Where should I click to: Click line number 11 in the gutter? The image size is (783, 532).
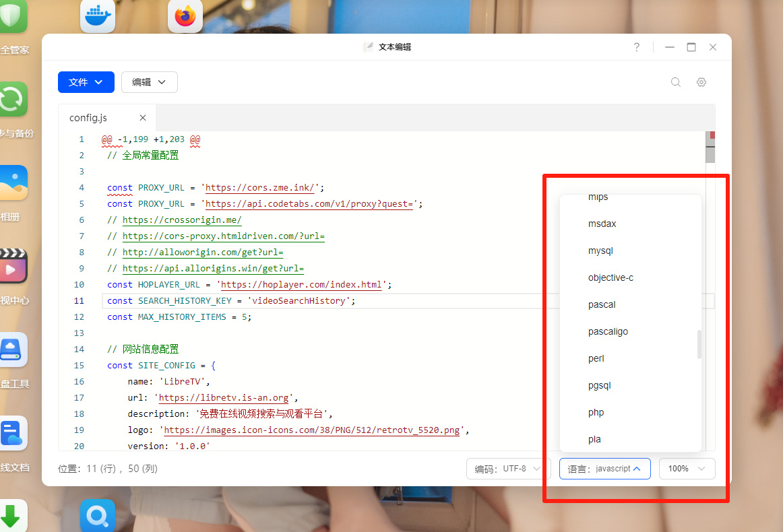79,301
